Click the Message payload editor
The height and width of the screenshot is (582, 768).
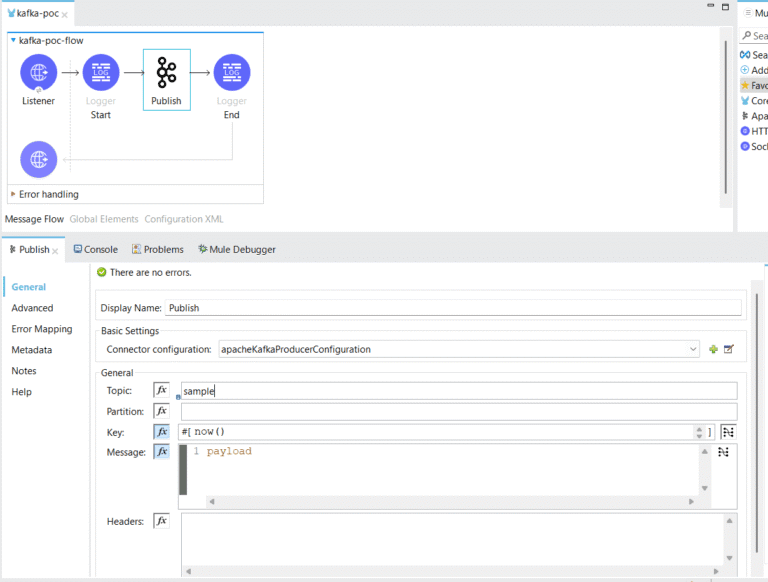click(x=443, y=469)
